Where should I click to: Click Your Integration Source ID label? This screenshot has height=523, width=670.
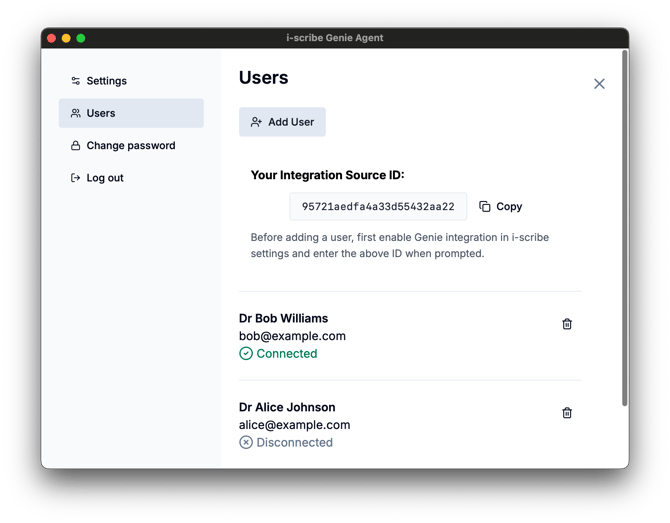(x=328, y=175)
